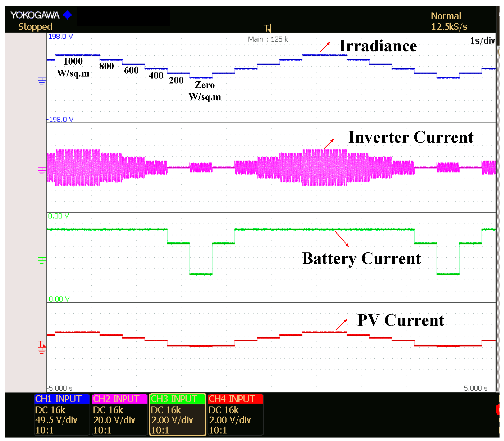Click the Normal acquisition mode label
The height and width of the screenshot is (441, 504).
pyautogui.click(x=446, y=16)
